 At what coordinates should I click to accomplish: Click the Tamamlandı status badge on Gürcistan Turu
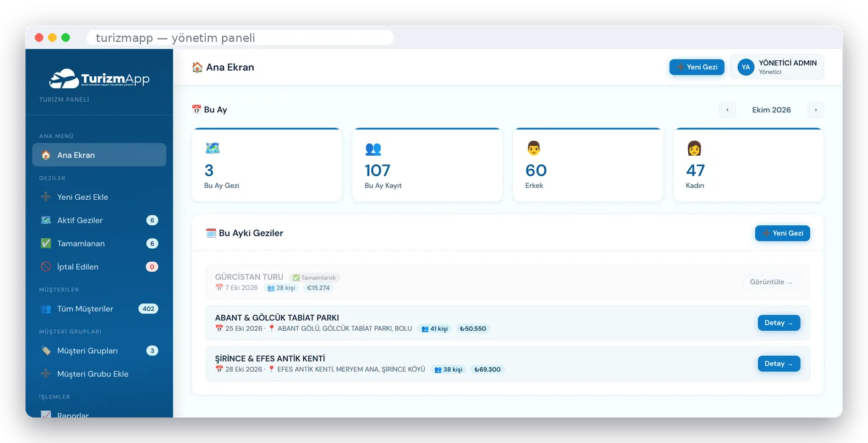314,278
